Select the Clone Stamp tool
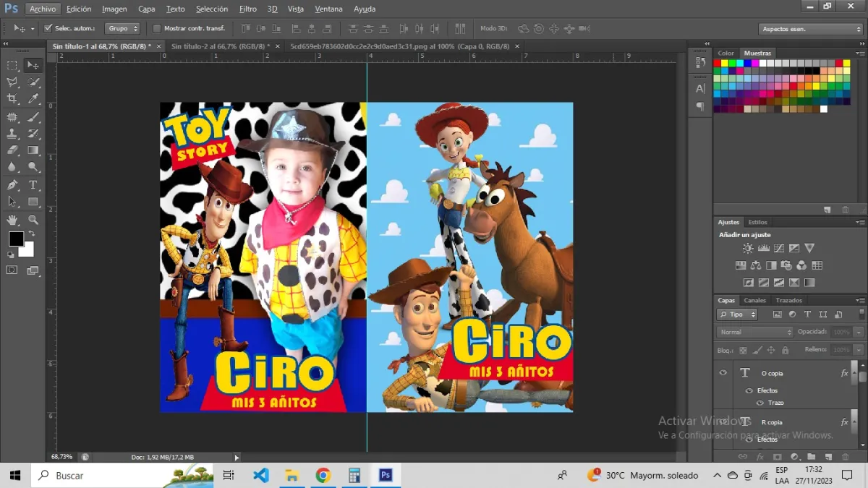This screenshot has height=488, width=868. 12,134
